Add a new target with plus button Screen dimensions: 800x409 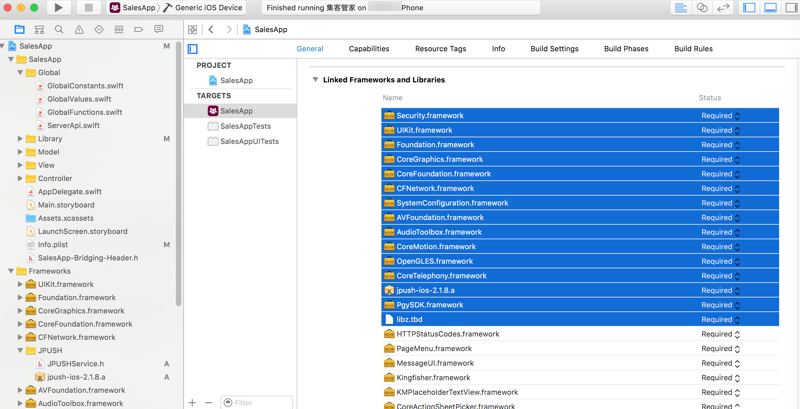coord(192,402)
